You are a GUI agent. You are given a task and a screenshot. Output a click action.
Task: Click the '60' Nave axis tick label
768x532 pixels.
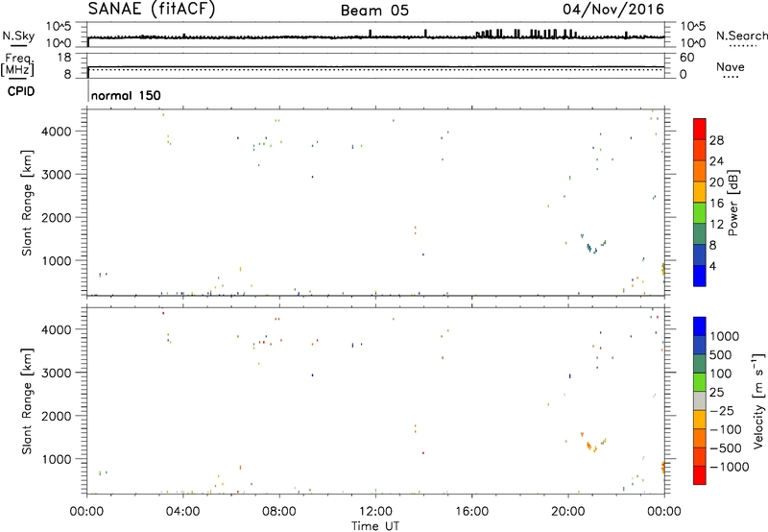click(686, 58)
